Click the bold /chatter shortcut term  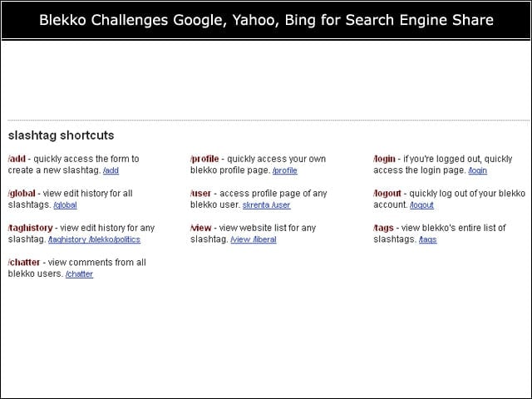tap(24, 263)
